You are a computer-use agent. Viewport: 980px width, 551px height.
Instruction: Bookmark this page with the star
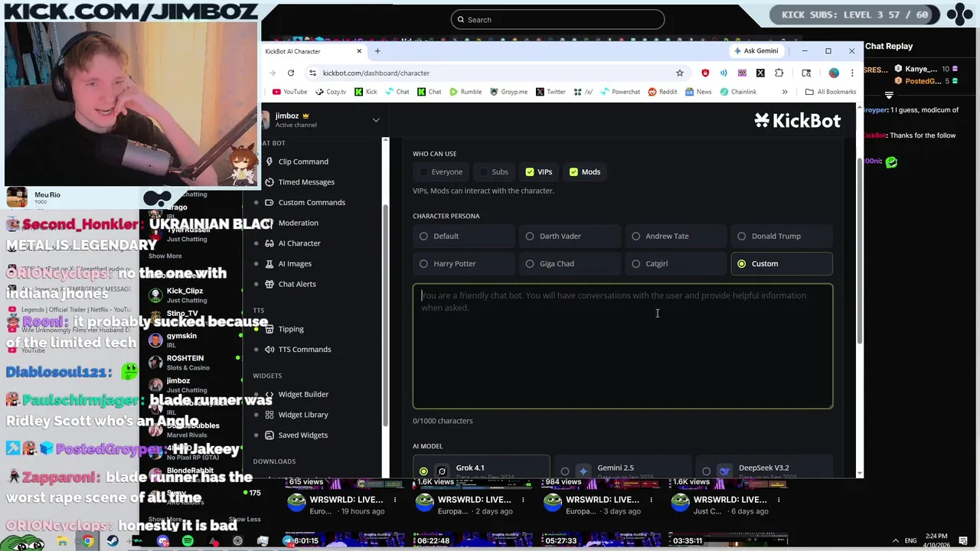point(679,73)
